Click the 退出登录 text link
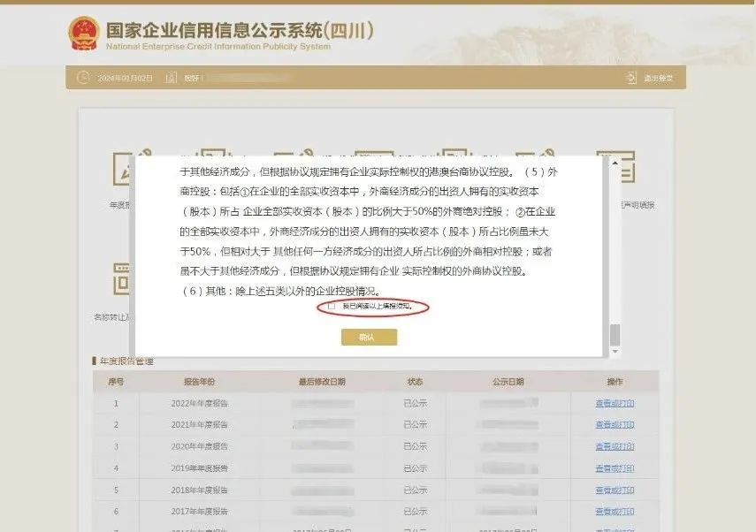Image resolution: width=756 pixels, height=532 pixels. 659,78
